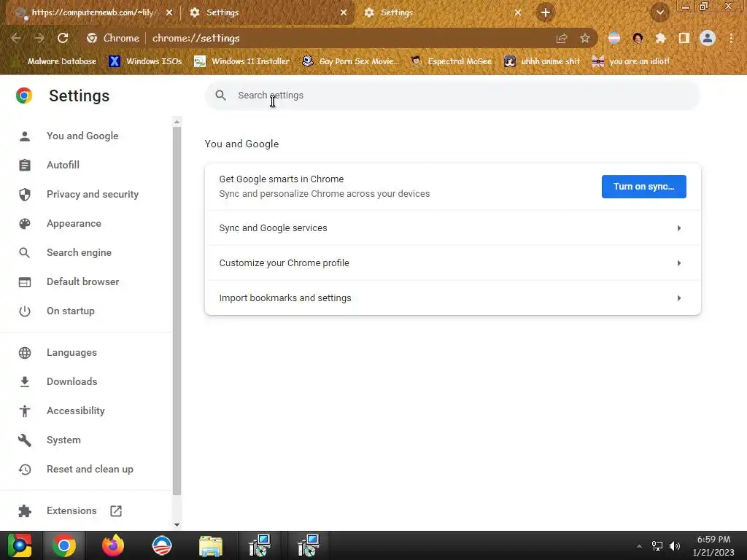Click the Languages globe icon
747x560 pixels.
tap(25, 353)
